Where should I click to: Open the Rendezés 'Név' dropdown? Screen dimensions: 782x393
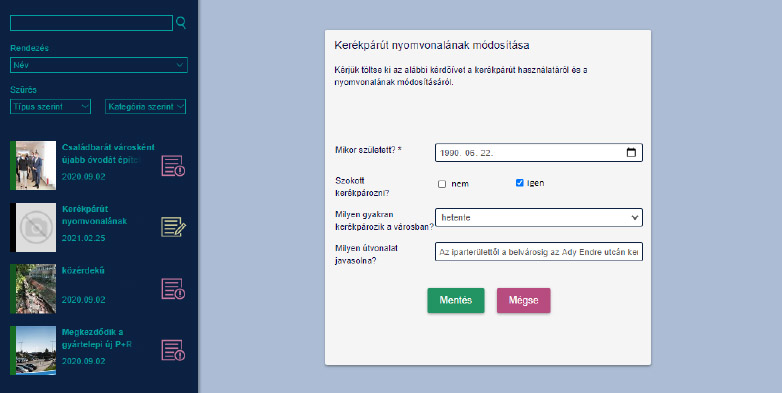point(99,65)
